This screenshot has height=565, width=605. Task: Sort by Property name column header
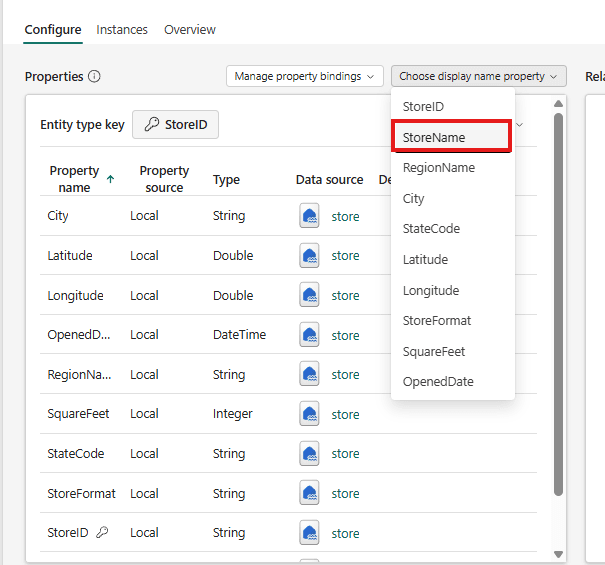click(x=74, y=179)
